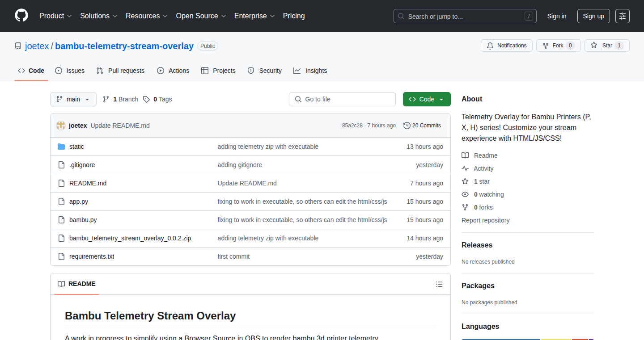Open the Pricing page
Image resolution: width=644 pixels, height=340 pixels.
294,16
